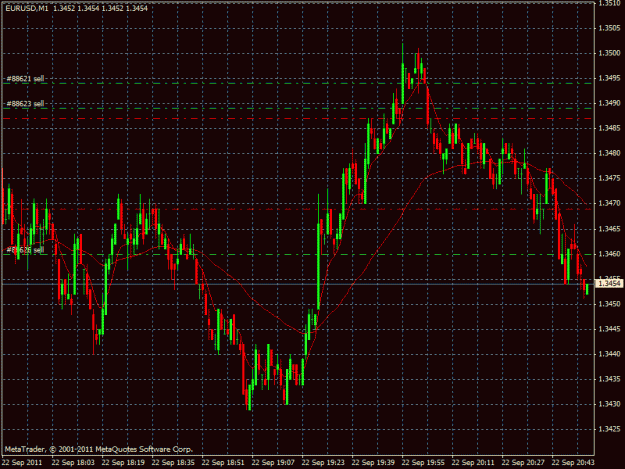Select the red dash-dot level line below #88623
Image resolution: width=625 pixels, height=469 pixels.
(x=298, y=119)
